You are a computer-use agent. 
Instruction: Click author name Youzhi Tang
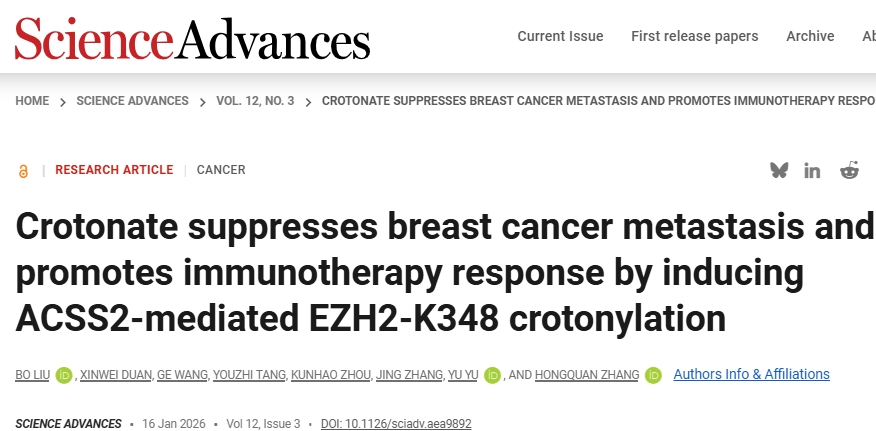pyautogui.click(x=249, y=375)
